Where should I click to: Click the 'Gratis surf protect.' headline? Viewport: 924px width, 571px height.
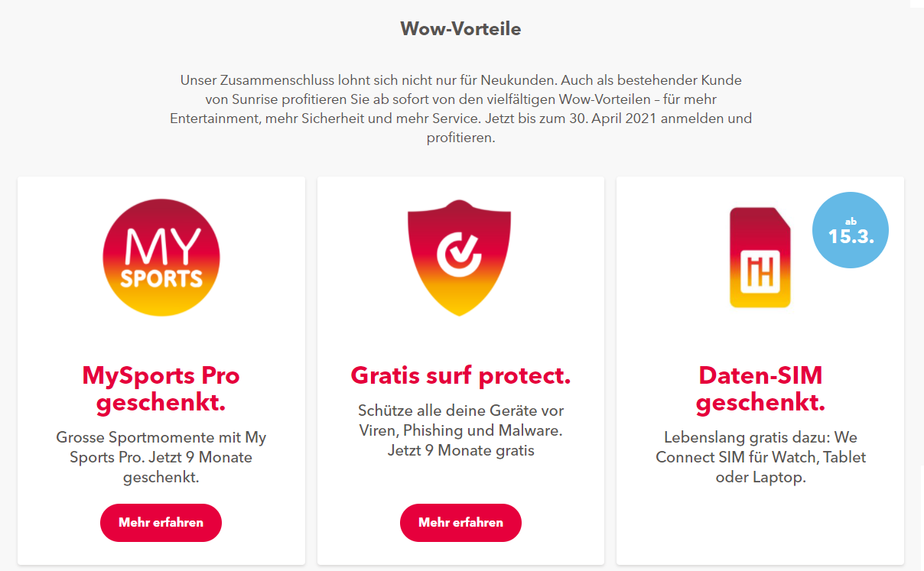[460, 376]
